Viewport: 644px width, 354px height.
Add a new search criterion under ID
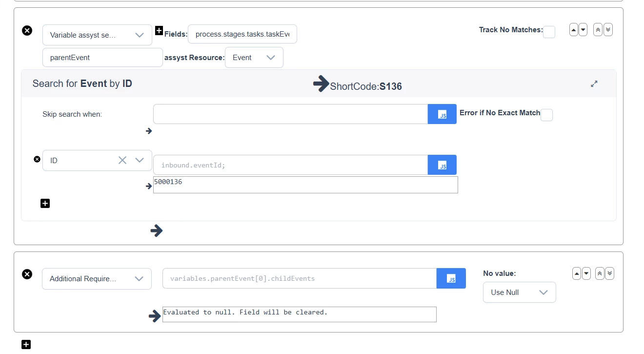(45, 203)
